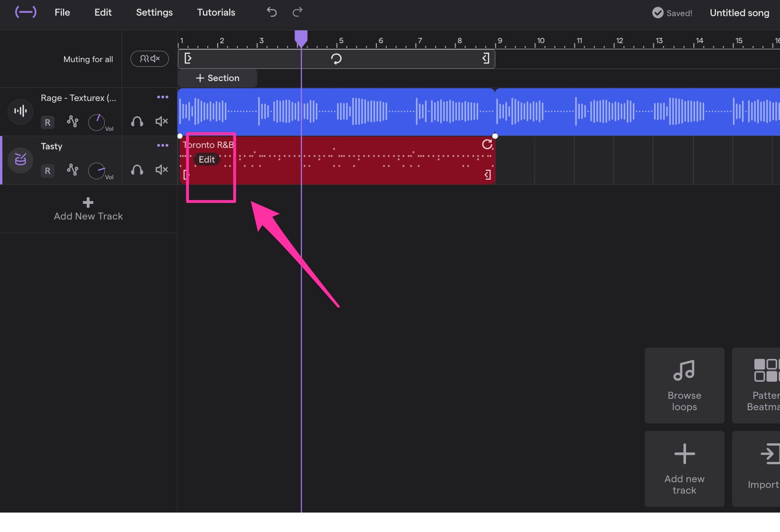Open the options menu for the Rage track
This screenshot has width=780, height=532.
[x=163, y=97]
